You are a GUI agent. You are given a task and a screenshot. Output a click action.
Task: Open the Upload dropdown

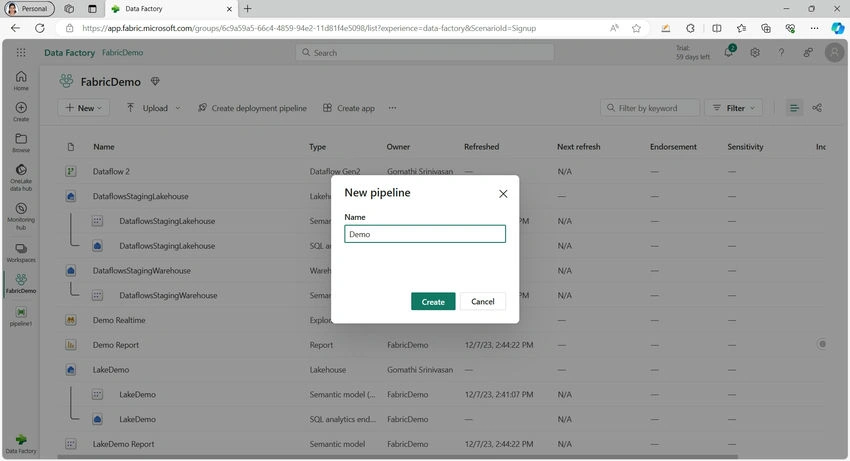coord(153,108)
